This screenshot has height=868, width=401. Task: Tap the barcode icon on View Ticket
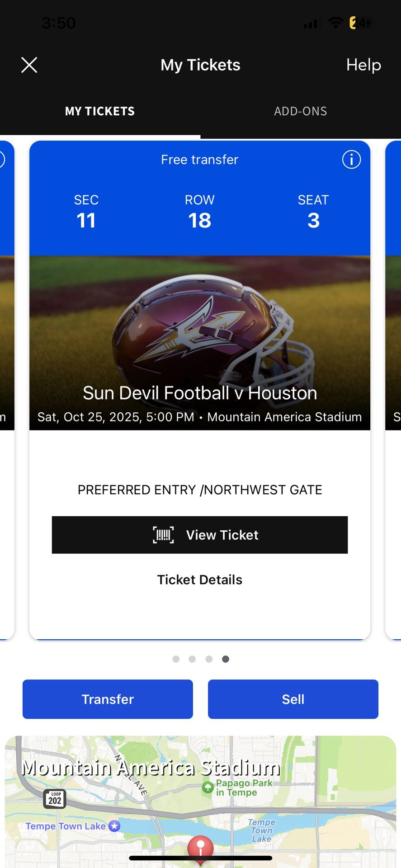(x=163, y=535)
